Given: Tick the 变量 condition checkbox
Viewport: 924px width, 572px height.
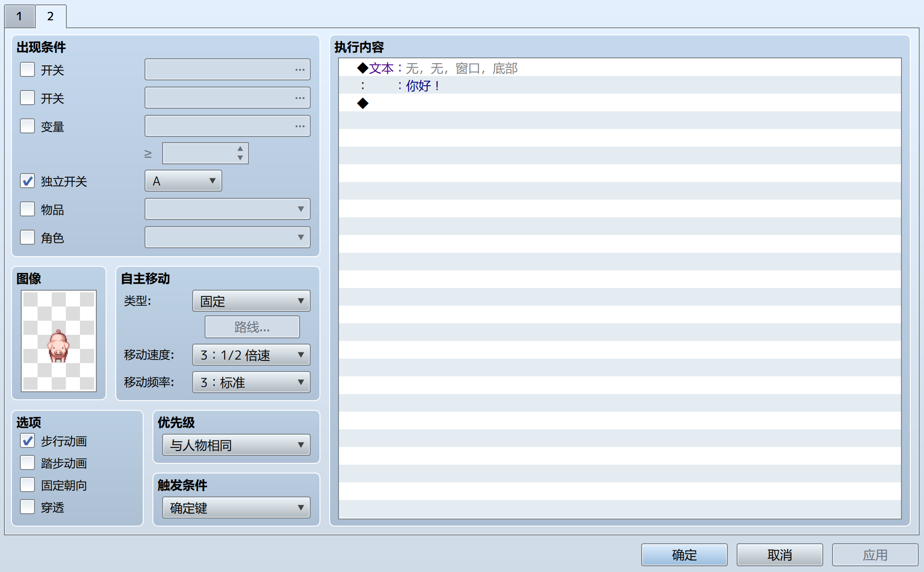Looking at the screenshot, I should [x=27, y=126].
